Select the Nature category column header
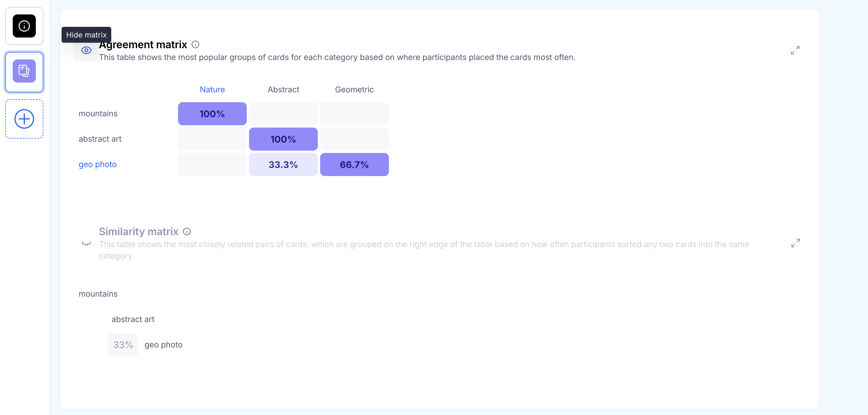This screenshot has height=415, width=868. [212, 89]
